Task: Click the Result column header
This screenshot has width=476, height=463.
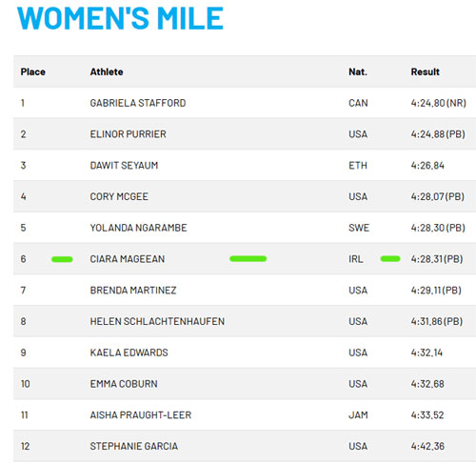Action: (426, 71)
